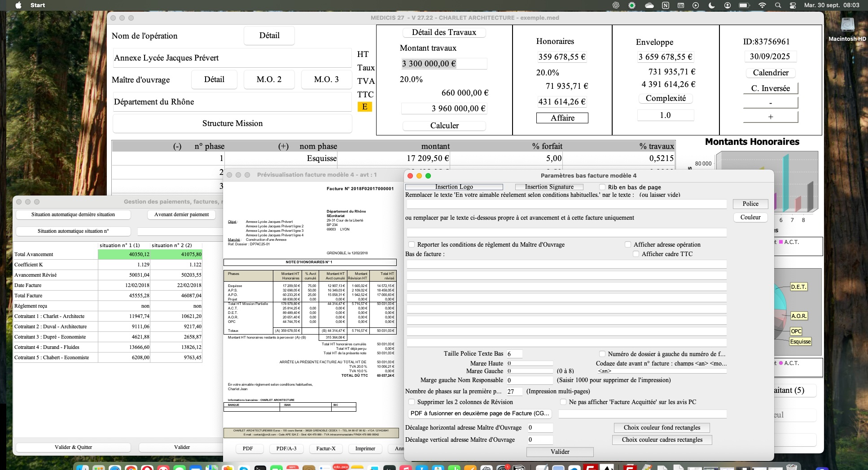Click the yellow E button beside TTC
This screenshot has height=470, width=868.
tap(364, 107)
